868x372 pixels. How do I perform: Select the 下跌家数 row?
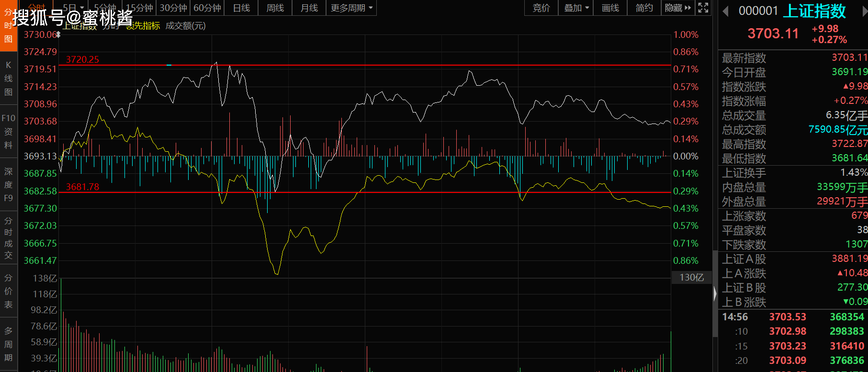pyautogui.click(x=793, y=245)
